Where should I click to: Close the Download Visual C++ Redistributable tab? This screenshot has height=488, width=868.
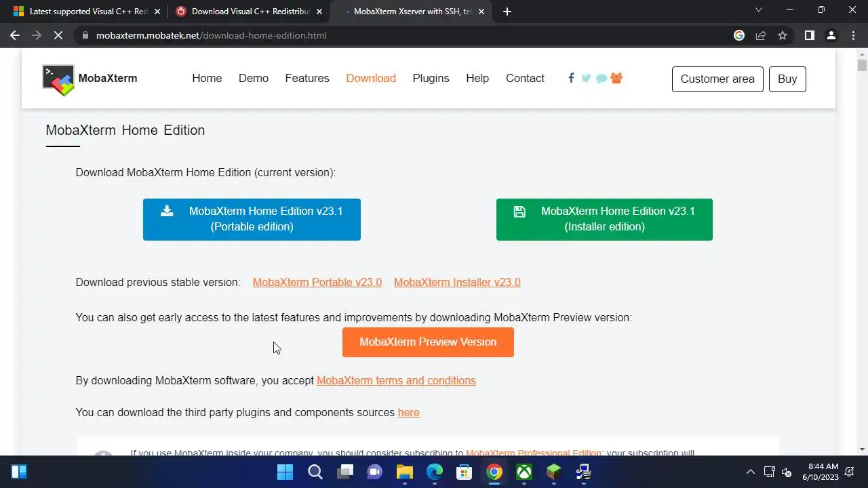(x=319, y=12)
